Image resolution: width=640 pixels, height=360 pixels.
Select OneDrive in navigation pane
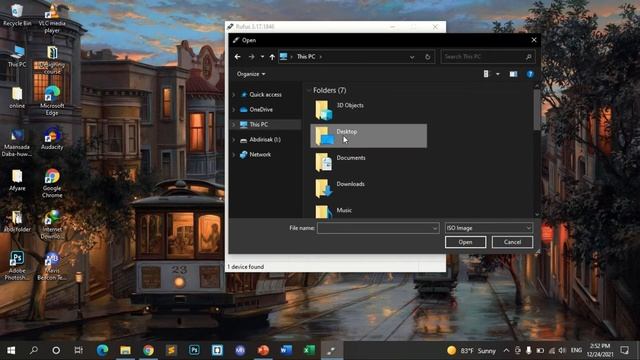coord(261,109)
